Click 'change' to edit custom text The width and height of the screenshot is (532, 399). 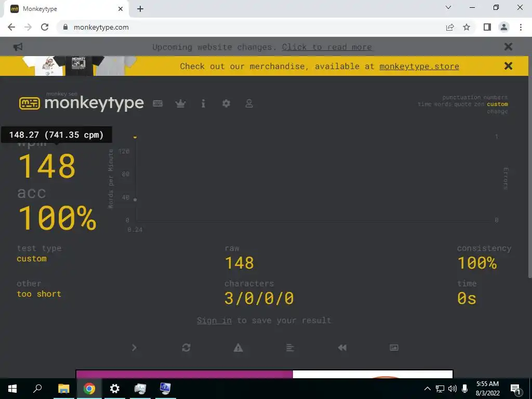click(497, 111)
